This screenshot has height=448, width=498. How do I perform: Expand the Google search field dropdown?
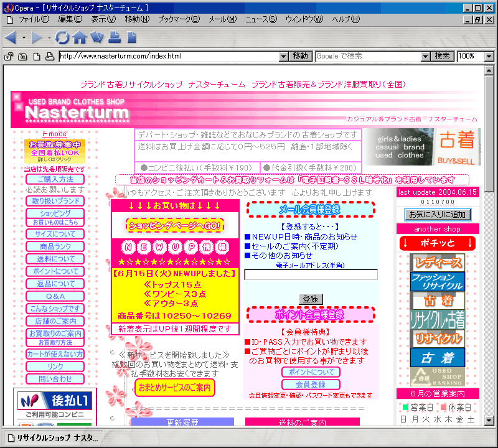tap(426, 57)
